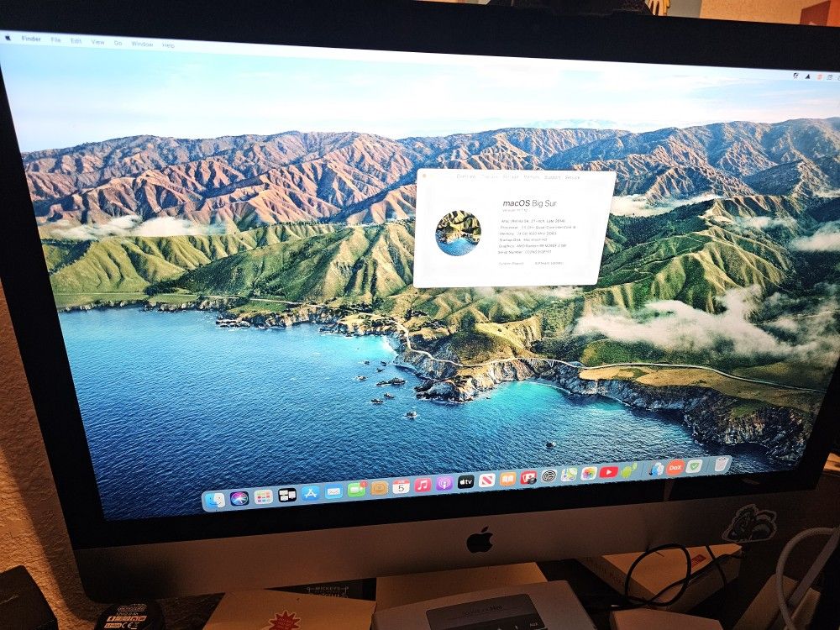Open Launchpad in the dock

[x=263, y=496]
